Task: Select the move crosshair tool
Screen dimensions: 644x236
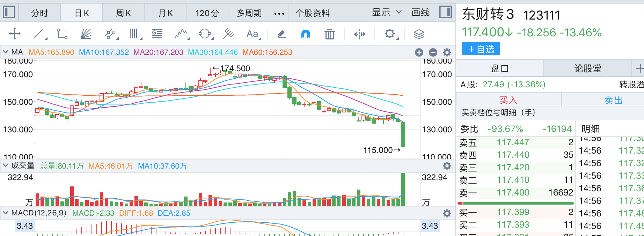Action: (15, 34)
